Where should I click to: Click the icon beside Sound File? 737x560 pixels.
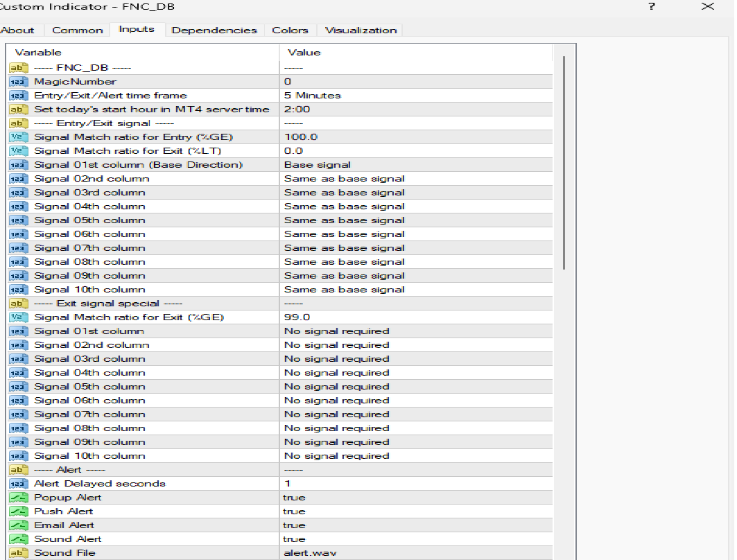pos(18,553)
